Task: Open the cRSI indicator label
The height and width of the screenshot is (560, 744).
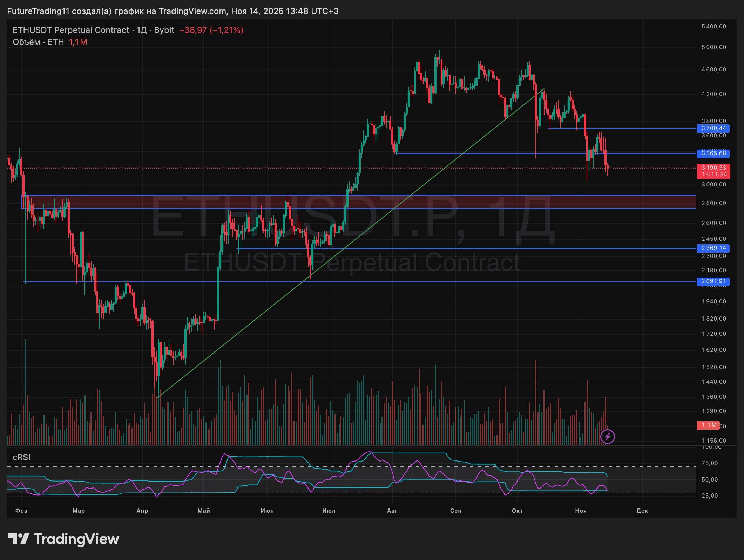Action: point(21,457)
